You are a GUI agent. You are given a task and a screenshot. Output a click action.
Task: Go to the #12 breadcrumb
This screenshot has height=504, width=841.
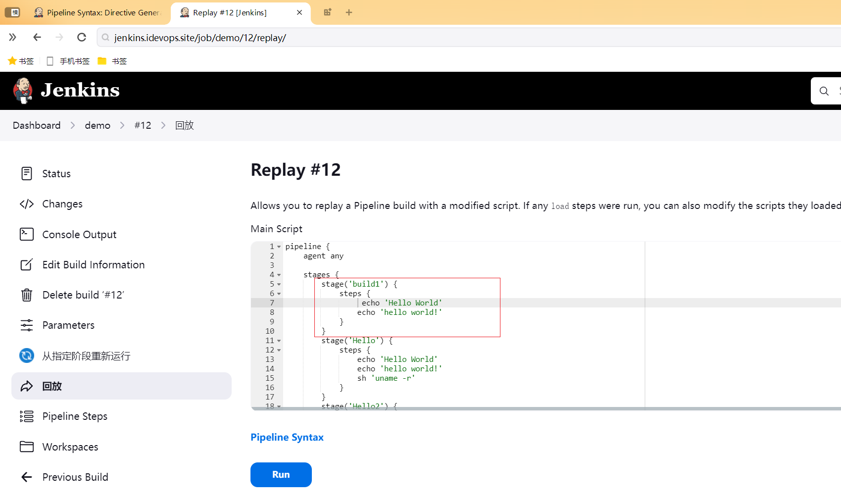pyautogui.click(x=143, y=125)
